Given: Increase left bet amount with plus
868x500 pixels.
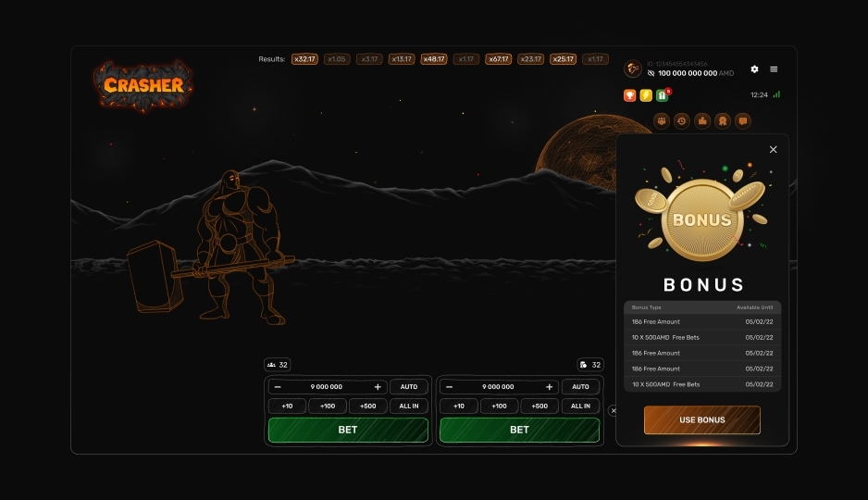Looking at the screenshot, I should click(378, 387).
